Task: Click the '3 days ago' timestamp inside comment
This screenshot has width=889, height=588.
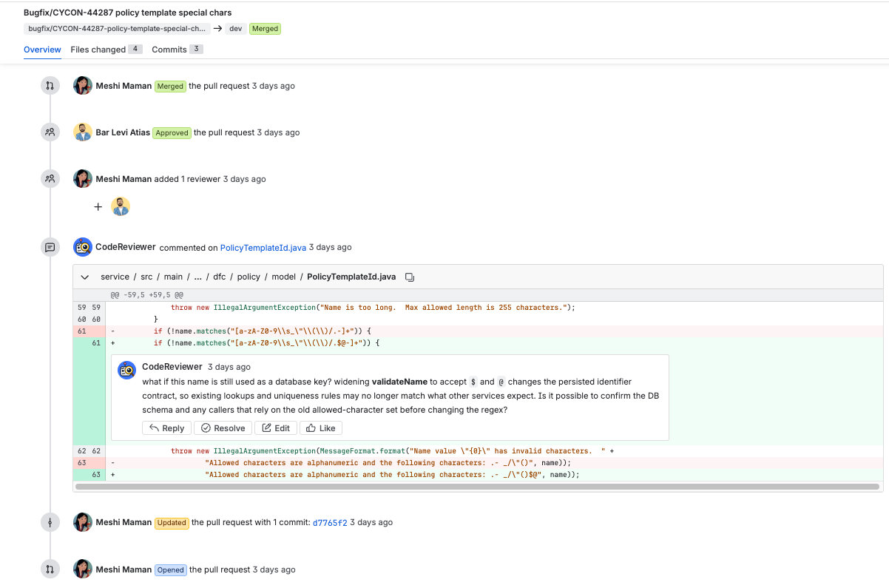Action: (229, 367)
